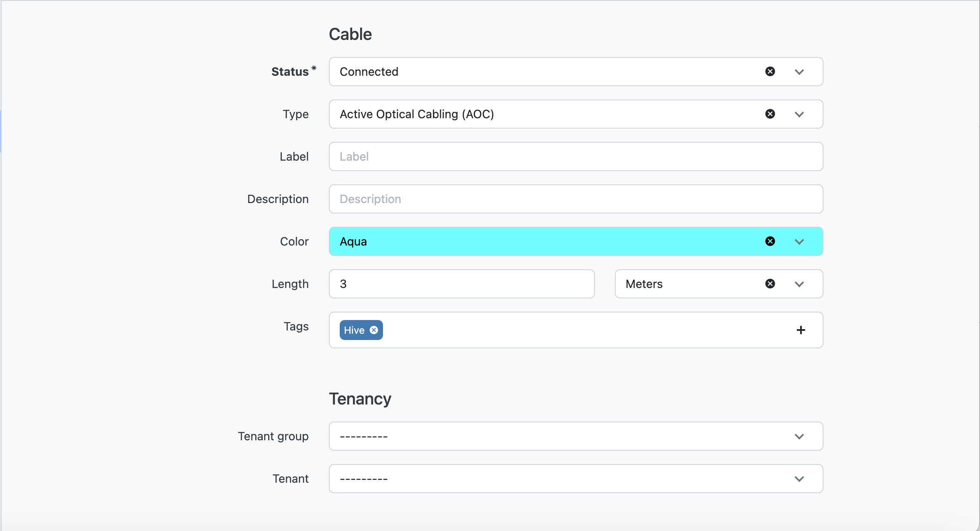Click the Hive tag chip
The image size is (980, 531).
[x=354, y=330]
